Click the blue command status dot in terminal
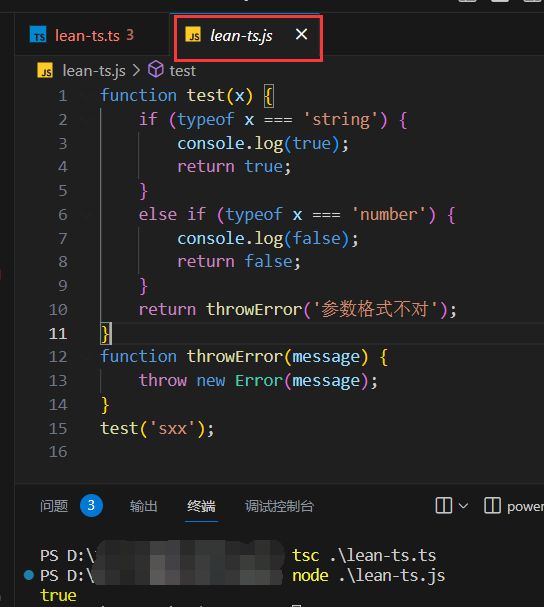Image resolution: width=544 pixels, height=607 pixels. pyautogui.click(x=29, y=575)
